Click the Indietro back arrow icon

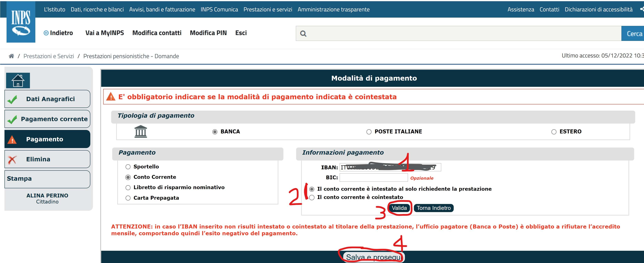coord(46,33)
